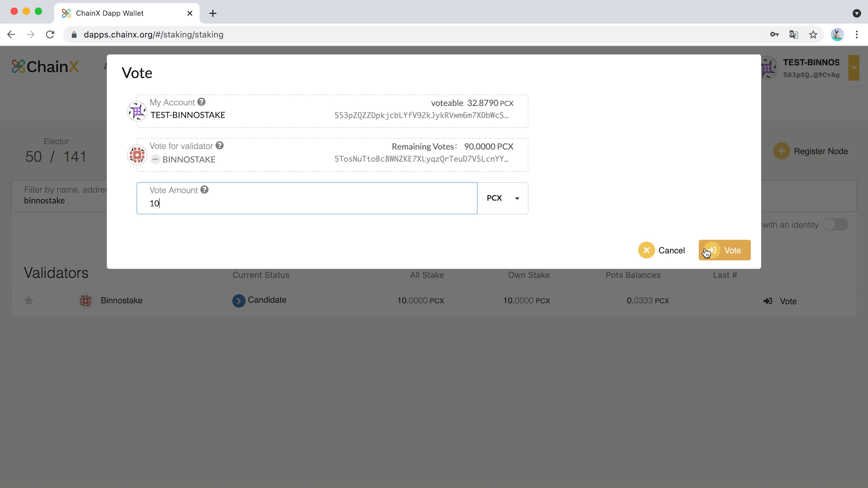Image resolution: width=868 pixels, height=488 pixels.
Task: Open the Chrome three-dot menu
Action: (857, 34)
